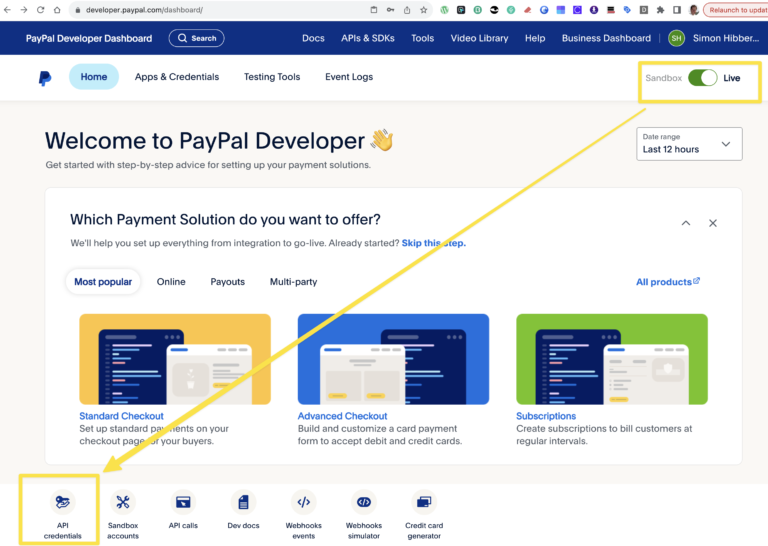Switch to the Apps & Credentials tab
768x546 pixels.
[x=177, y=77]
